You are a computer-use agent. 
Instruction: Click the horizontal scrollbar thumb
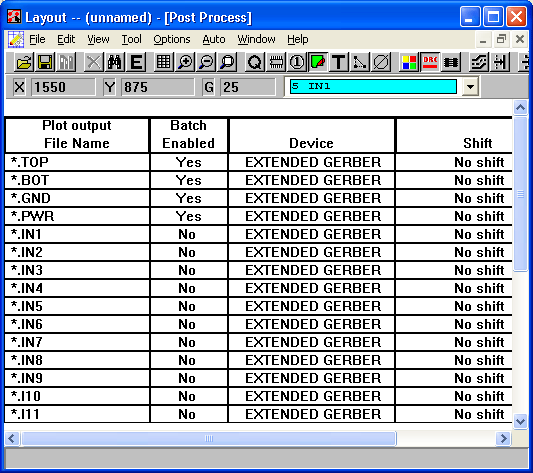(209, 438)
